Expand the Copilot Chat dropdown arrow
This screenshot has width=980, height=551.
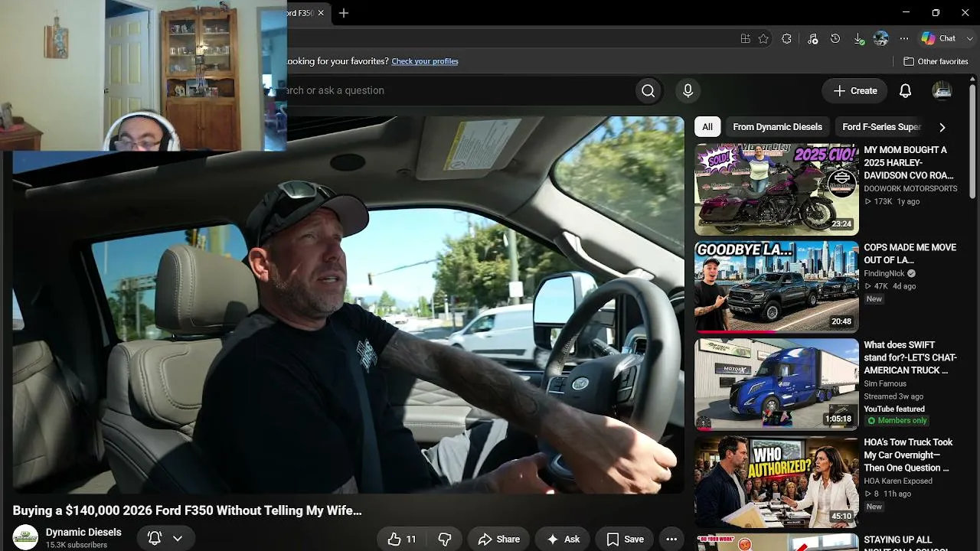[x=969, y=38]
